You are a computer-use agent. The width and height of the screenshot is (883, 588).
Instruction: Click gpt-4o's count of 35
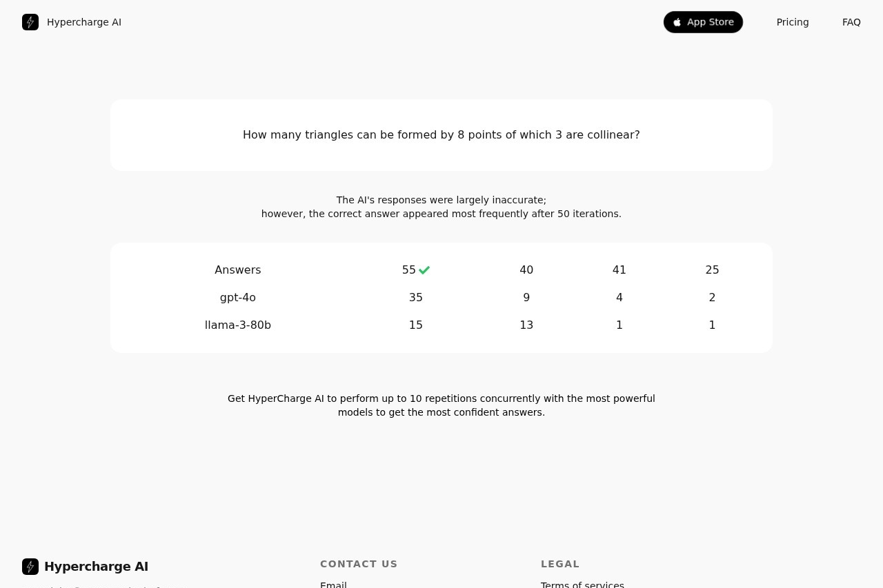point(415,298)
